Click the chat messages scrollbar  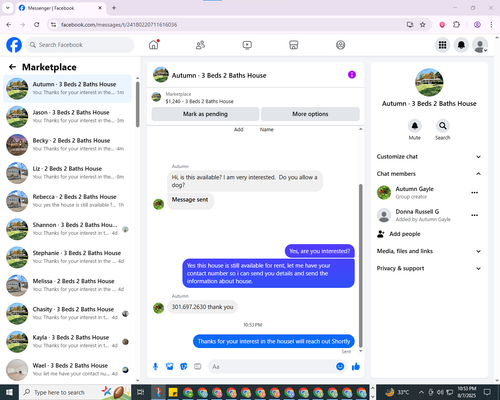click(x=360, y=266)
